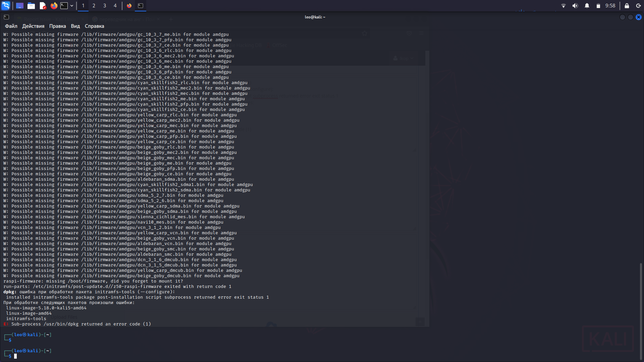Switch to workspace 3

click(x=105, y=6)
